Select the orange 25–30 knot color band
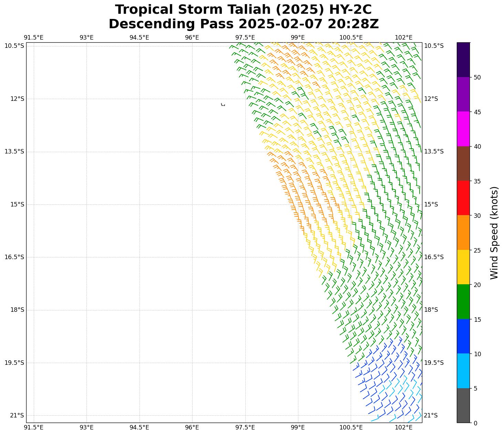Image resolution: width=504 pixels, height=435 pixels. coord(463,233)
